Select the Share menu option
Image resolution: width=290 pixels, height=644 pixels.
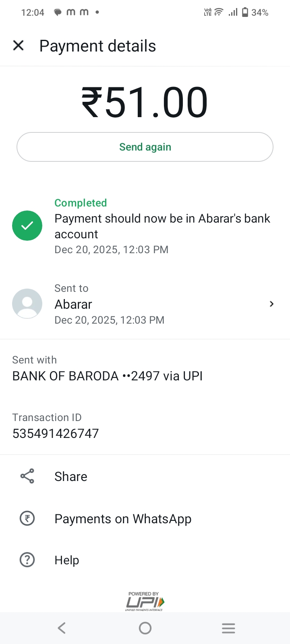click(71, 477)
